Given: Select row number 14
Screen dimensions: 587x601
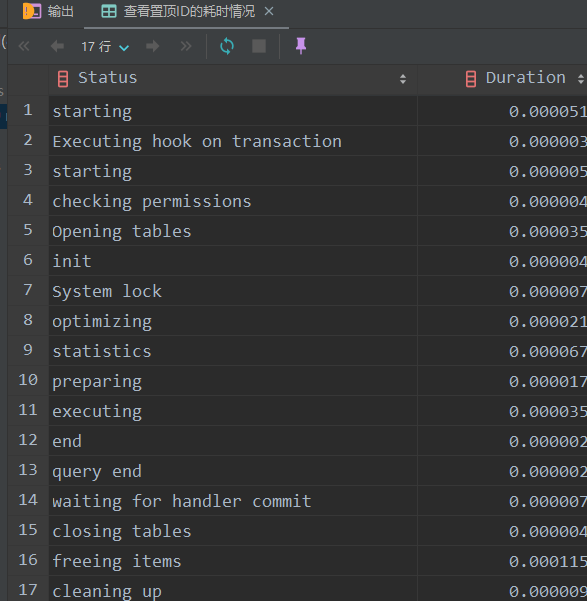Looking at the screenshot, I should click(x=28, y=500).
